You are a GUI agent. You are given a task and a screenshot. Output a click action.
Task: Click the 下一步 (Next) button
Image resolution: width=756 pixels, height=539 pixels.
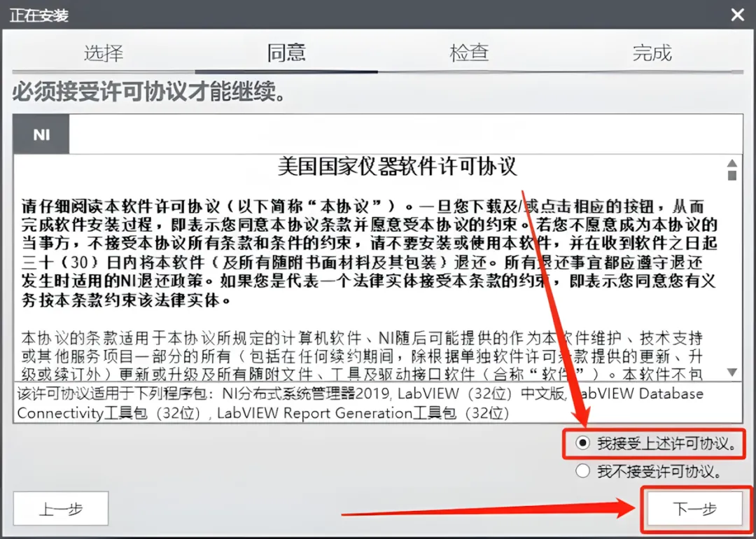pyautogui.click(x=694, y=509)
